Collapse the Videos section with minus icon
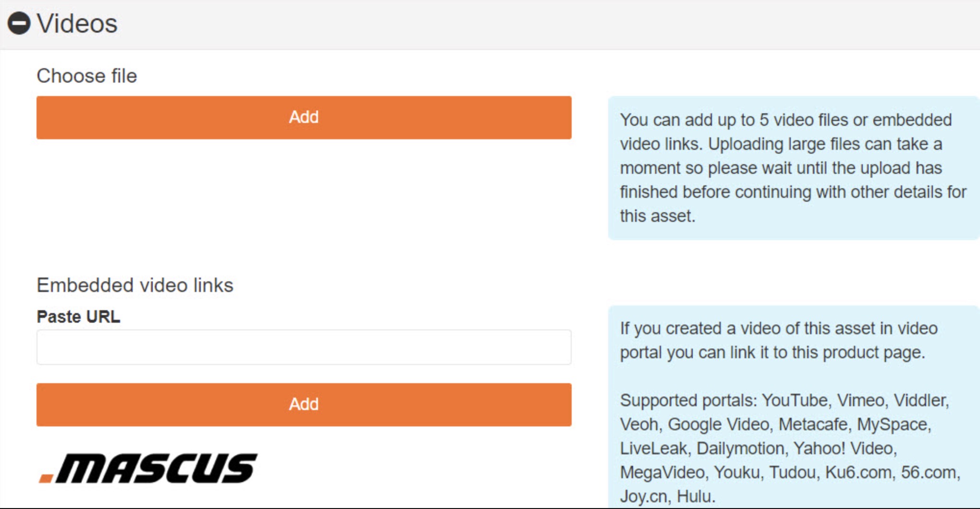The image size is (980, 509). (19, 23)
